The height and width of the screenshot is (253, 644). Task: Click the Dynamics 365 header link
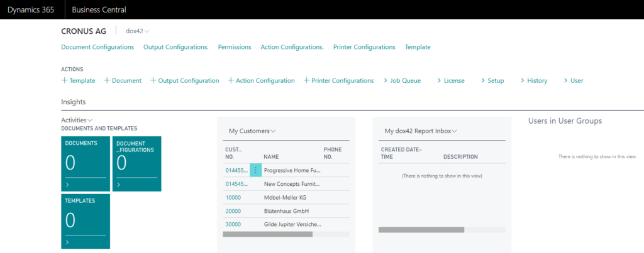coord(30,9)
